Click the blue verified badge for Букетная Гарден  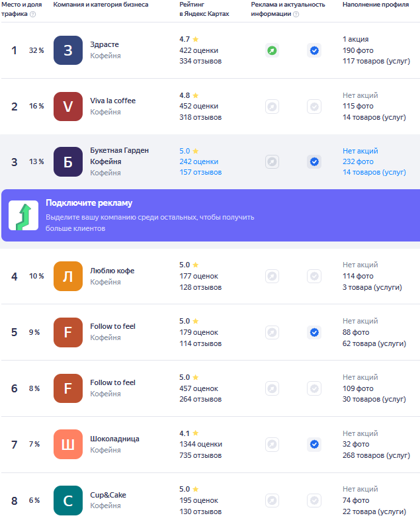(314, 161)
